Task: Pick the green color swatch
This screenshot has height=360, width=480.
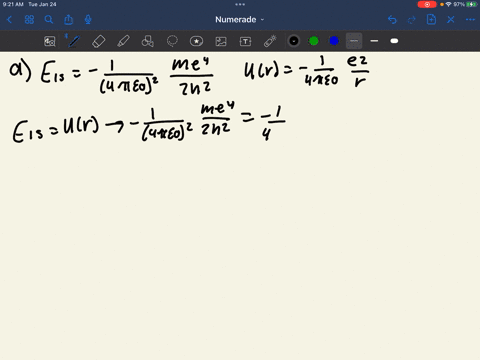Action: (314, 41)
